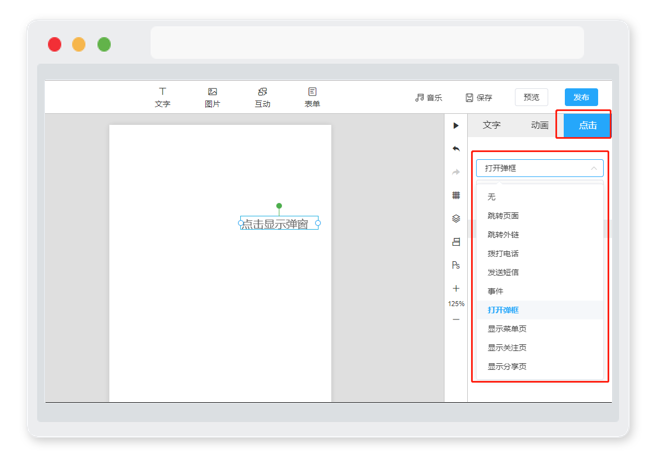Select the 点击 click tab
Screen dimensions: 660x460
(x=588, y=125)
